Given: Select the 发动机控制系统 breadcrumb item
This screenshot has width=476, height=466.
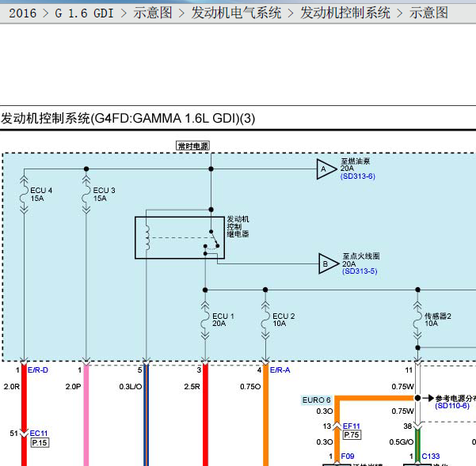Looking at the screenshot, I should point(345,13).
